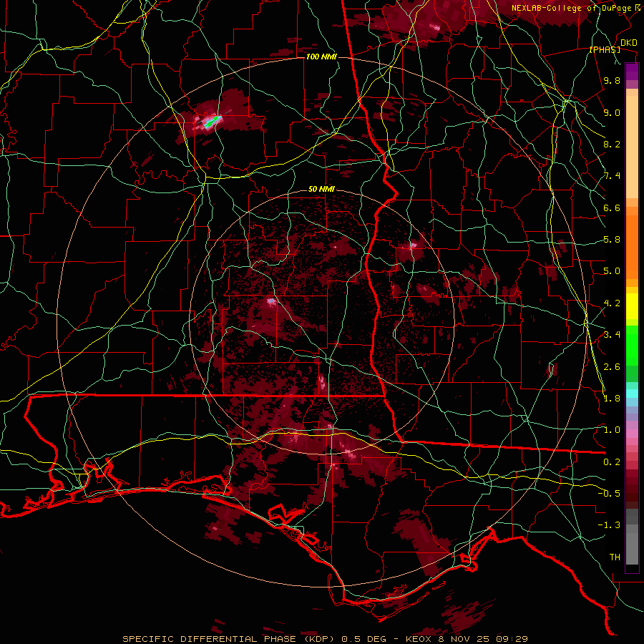Click the "100 NMI" range ring label
The width and height of the screenshot is (644, 644).
coord(321,57)
